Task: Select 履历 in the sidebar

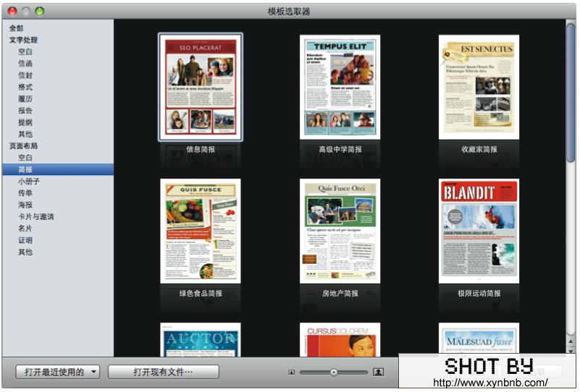Action: point(25,99)
